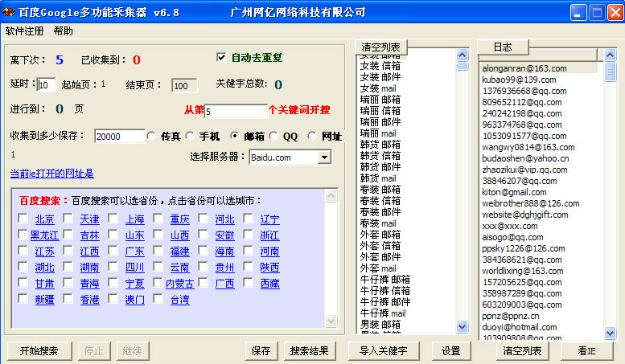Viewport: 625px width, 364px height.
Task: Open the 辽宁 province link
Action: click(x=269, y=219)
